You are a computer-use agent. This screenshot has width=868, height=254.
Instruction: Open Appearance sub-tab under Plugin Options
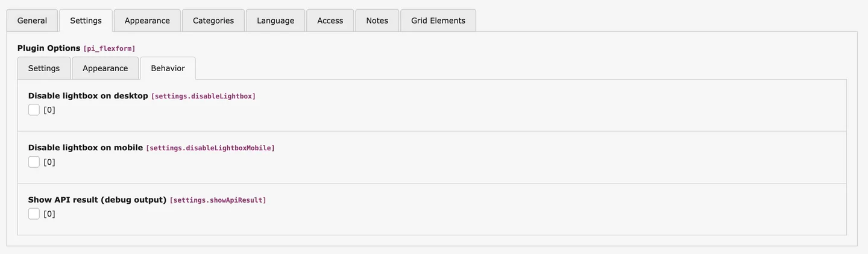(105, 68)
